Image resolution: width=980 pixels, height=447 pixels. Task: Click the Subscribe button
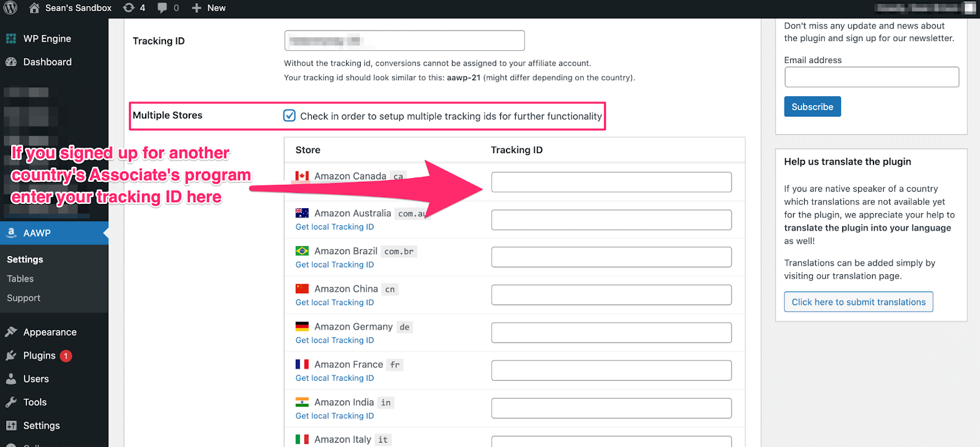pyautogui.click(x=812, y=107)
